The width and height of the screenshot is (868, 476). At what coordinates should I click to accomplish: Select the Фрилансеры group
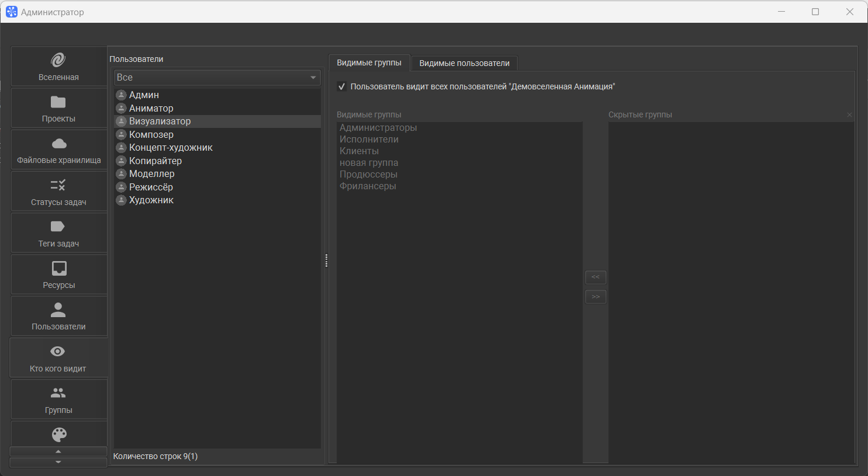coord(459,186)
